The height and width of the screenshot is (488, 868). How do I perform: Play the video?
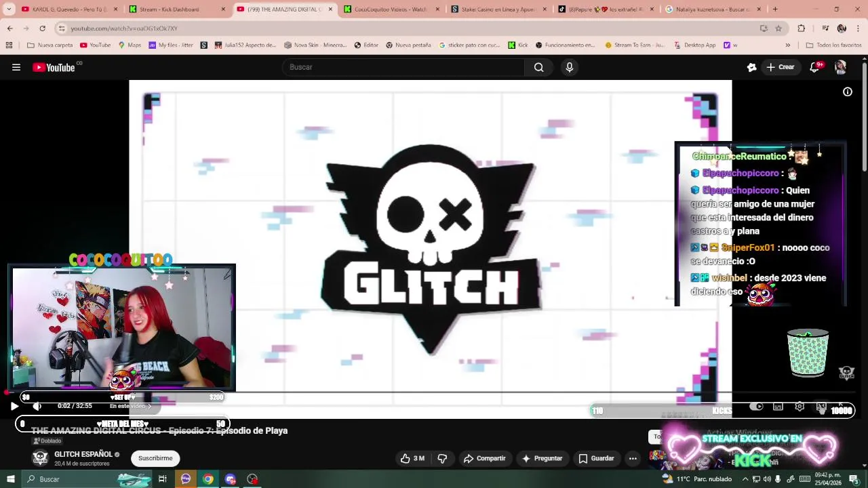[14, 406]
